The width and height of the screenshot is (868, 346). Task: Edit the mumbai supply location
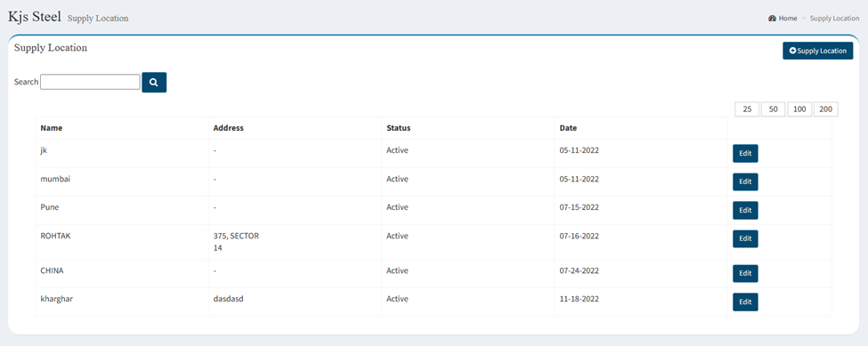[745, 181]
